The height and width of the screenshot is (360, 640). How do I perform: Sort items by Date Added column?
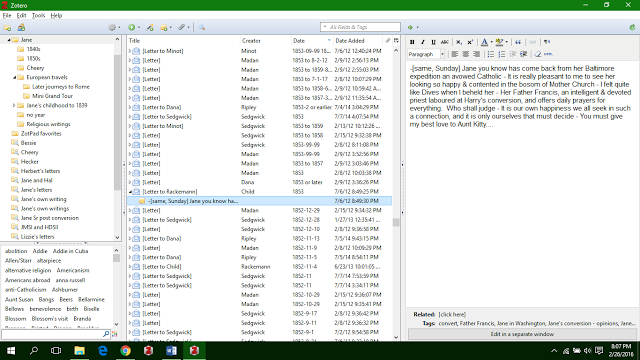(358, 41)
